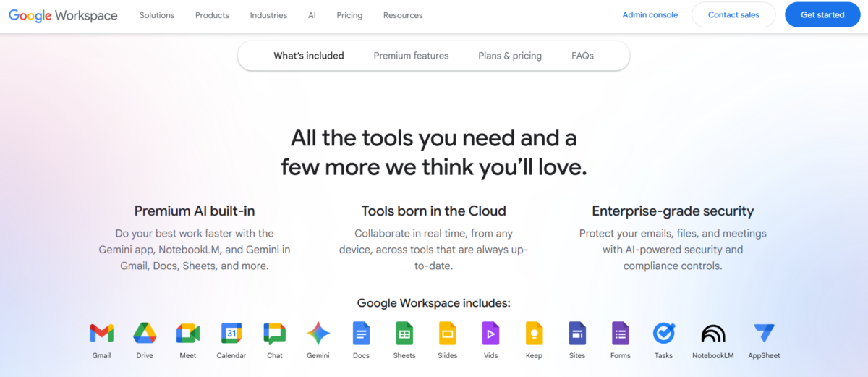Open the AI menu item
868x377 pixels.
(x=312, y=15)
